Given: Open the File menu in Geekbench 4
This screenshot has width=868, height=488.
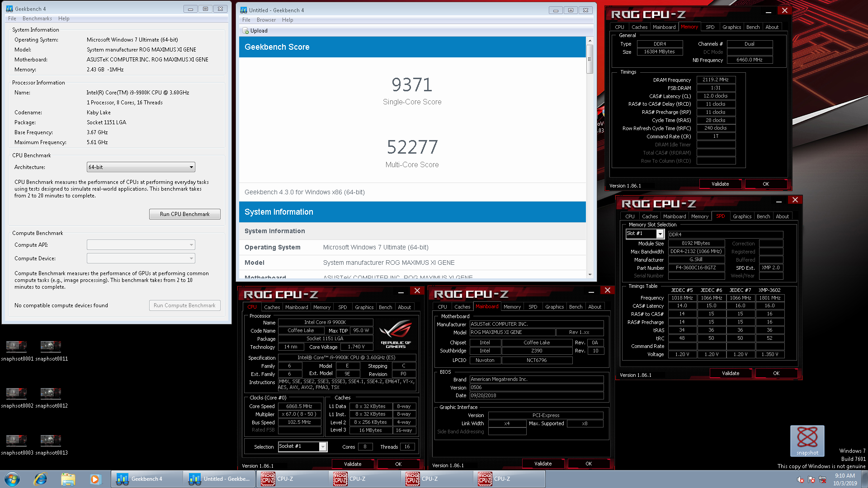Looking at the screenshot, I should (12, 19).
